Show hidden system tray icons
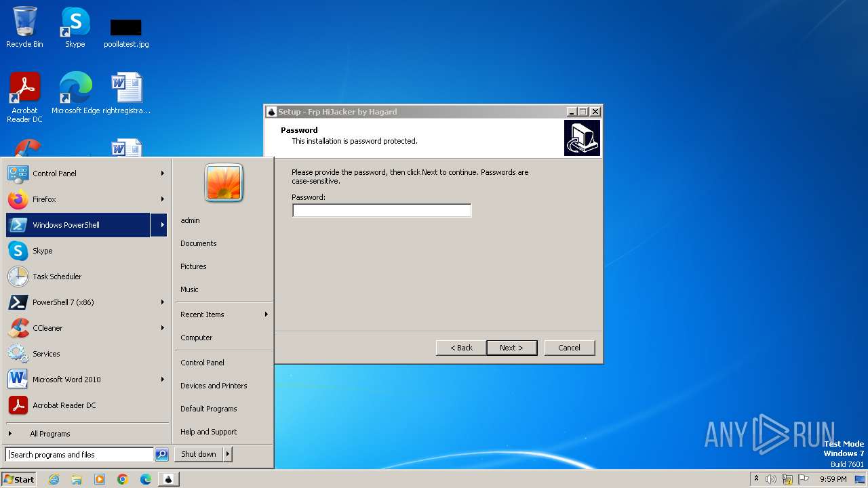The height and width of the screenshot is (488, 868). [x=756, y=479]
